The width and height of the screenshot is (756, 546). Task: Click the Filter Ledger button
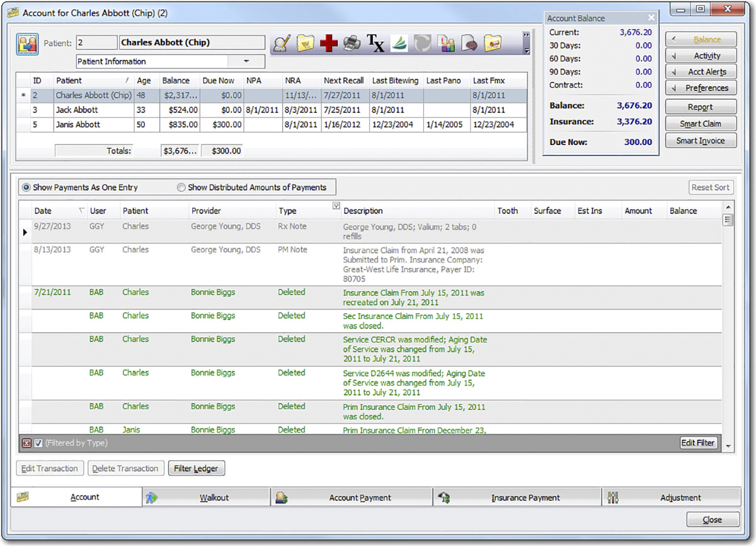click(x=196, y=468)
